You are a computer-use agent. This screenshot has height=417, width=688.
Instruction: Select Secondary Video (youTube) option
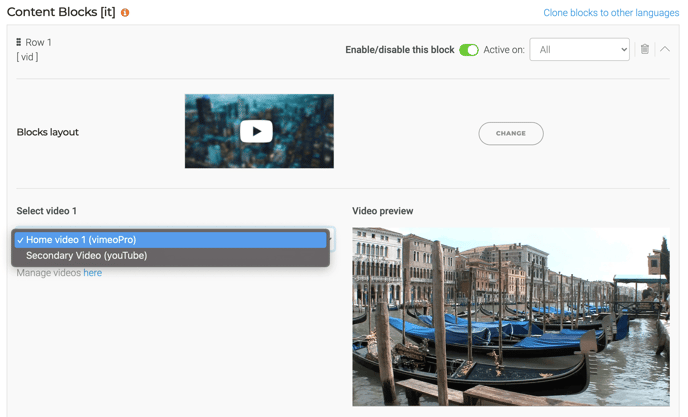pos(171,255)
